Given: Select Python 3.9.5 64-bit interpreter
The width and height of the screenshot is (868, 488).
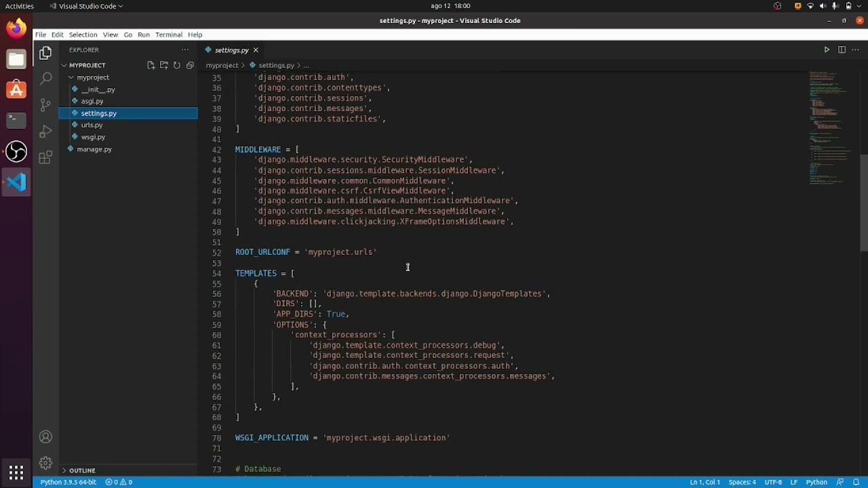Looking at the screenshot, I should 68,482.
